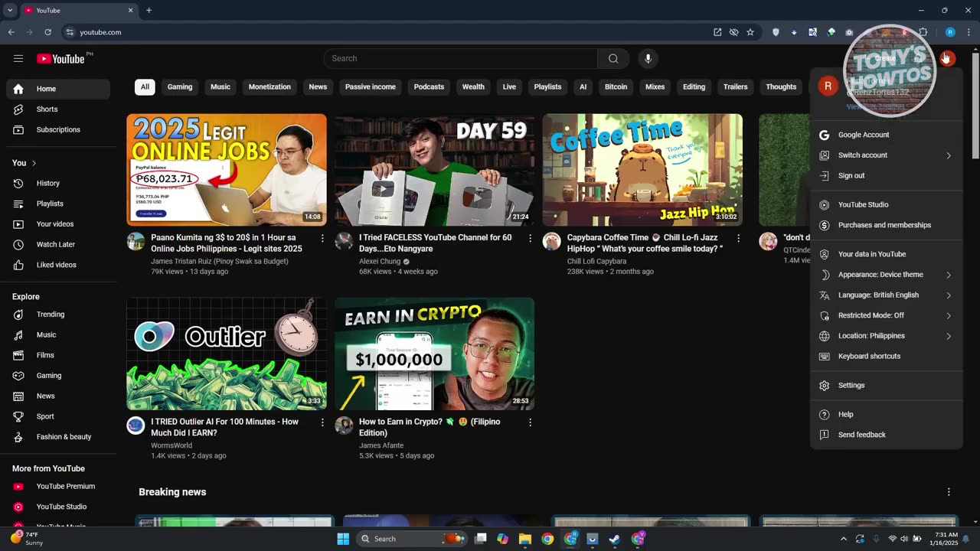Open Shorts in the sidebar
The height and width of the screenshot is (551, 980).
(58, 109)
